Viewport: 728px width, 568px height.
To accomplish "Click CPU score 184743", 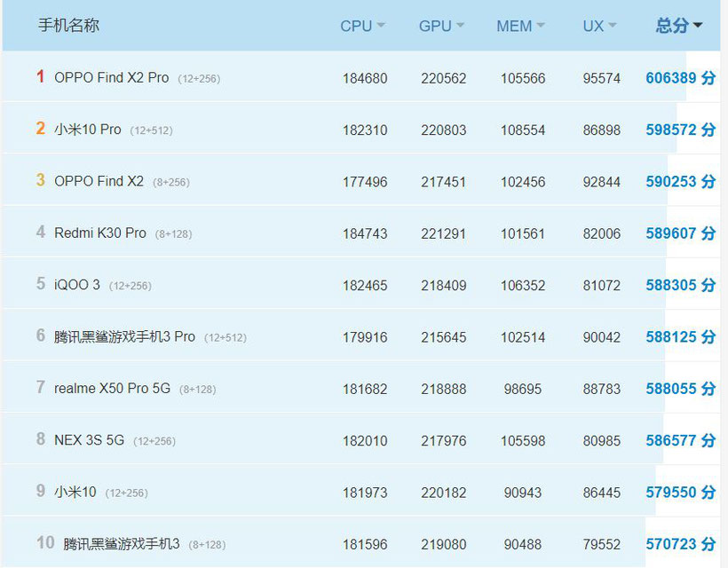I will [365, 234].
